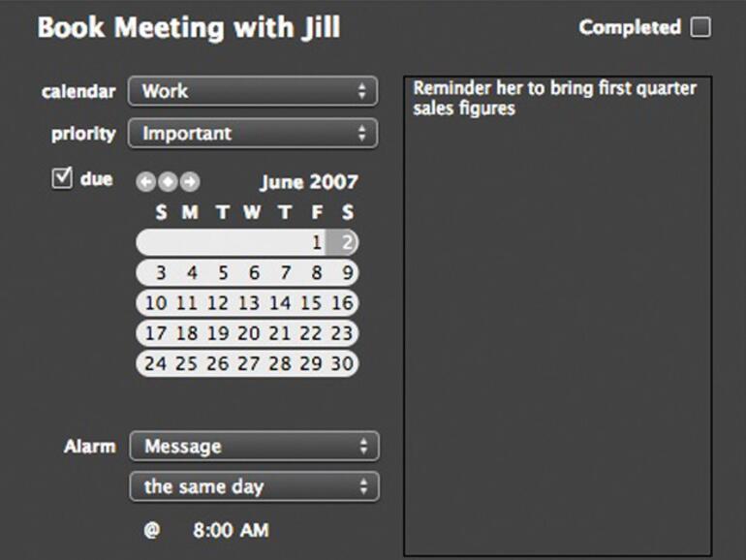
Task: Open the calendar dropdown showing Work
Action: click(x=253, y=92)
